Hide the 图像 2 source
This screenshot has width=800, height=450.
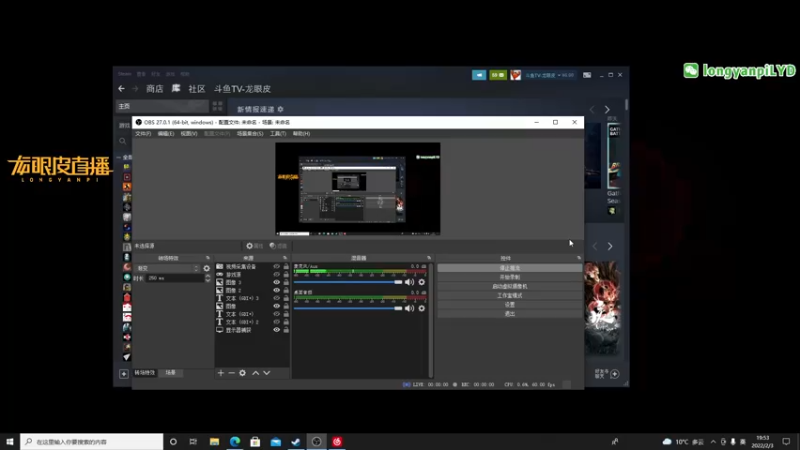[277, 290]
